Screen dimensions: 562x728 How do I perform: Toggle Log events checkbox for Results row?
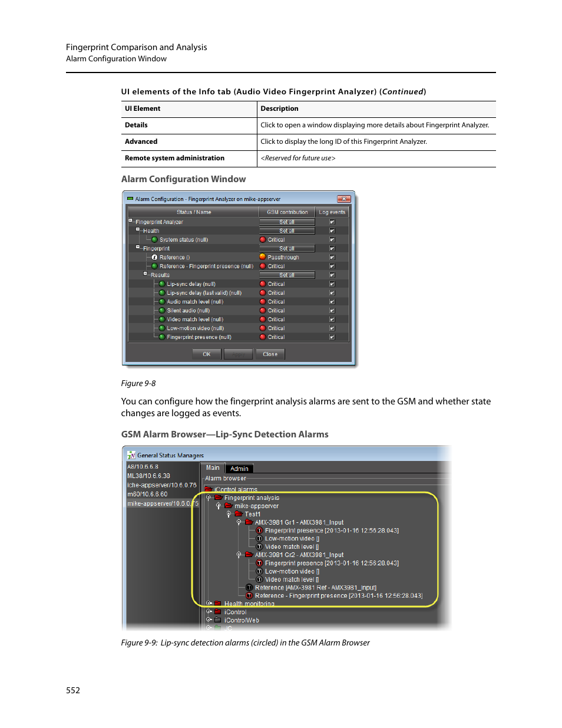[332, 275]
